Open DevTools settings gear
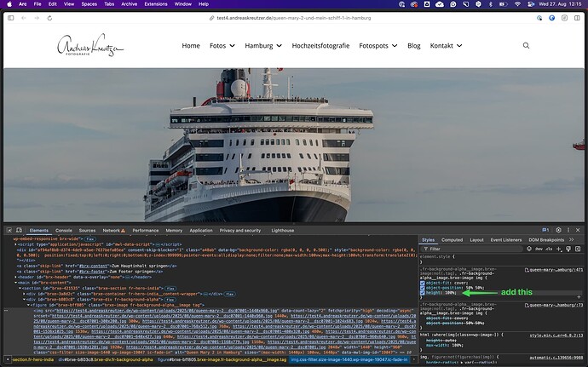Image resolution: width=588 pixels, height=367 pixels. (558, 230)
